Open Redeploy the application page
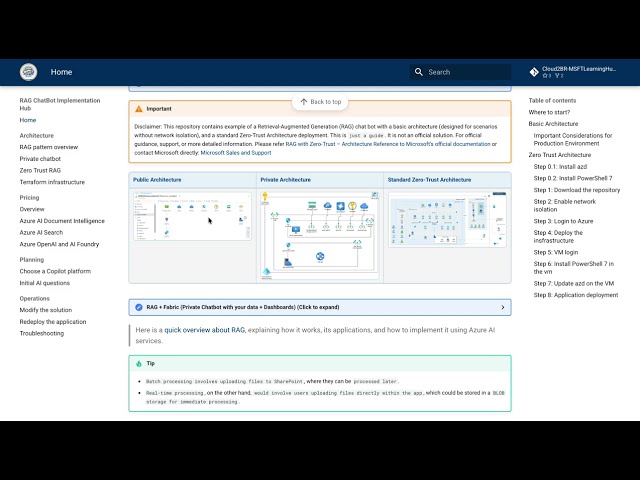640x480 pixels. point(53,322)
